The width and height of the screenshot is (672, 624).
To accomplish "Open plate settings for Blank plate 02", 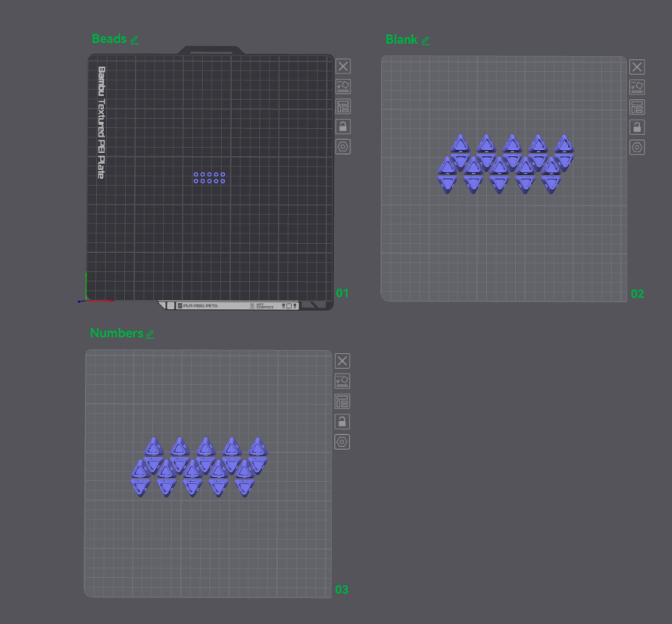I will click(x=637, y=148).
